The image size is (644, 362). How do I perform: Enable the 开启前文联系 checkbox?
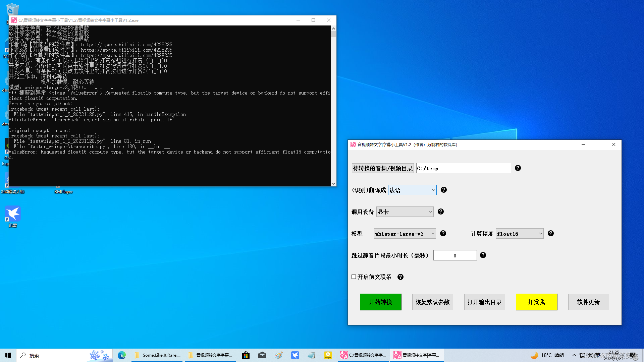(x=354, y=277)
